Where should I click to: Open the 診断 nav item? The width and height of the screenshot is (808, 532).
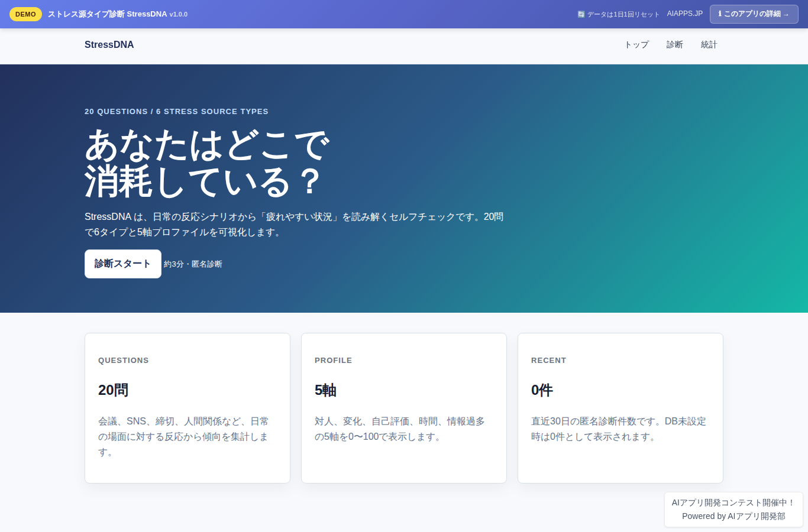point(675,45)
